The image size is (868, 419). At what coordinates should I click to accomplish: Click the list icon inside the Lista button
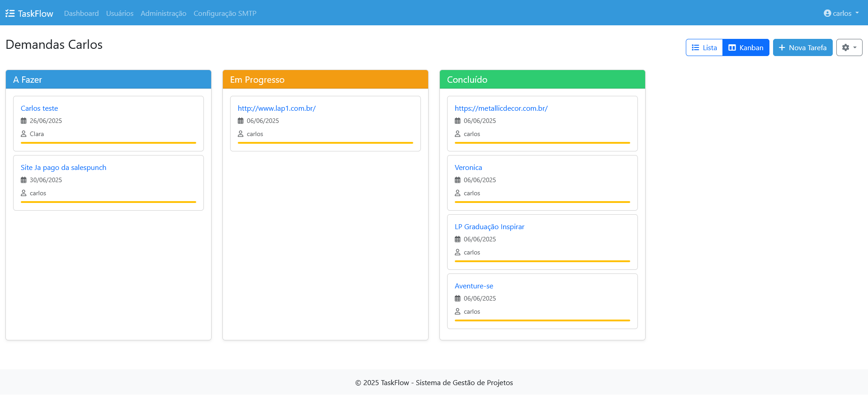coord(696,47)
